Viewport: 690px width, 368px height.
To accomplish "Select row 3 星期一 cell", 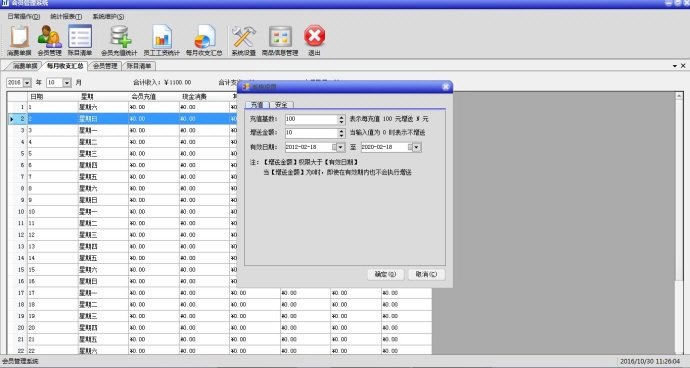I will pyautogui.click(x=103, y=130).
